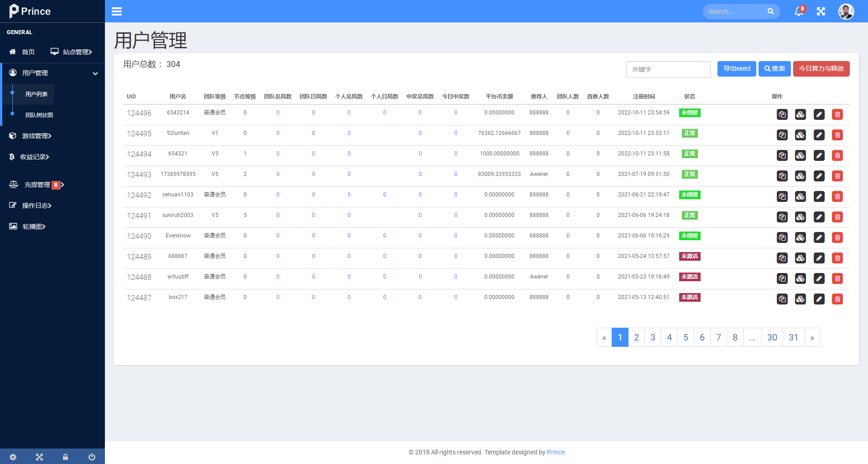Click the cubes icon for user 124496

(800, 114)
